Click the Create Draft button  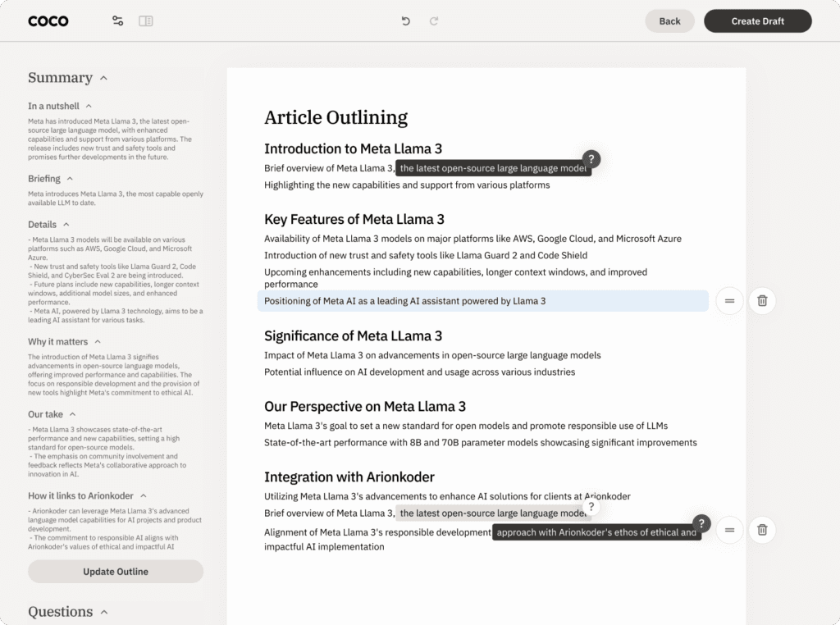pos(757,21)
